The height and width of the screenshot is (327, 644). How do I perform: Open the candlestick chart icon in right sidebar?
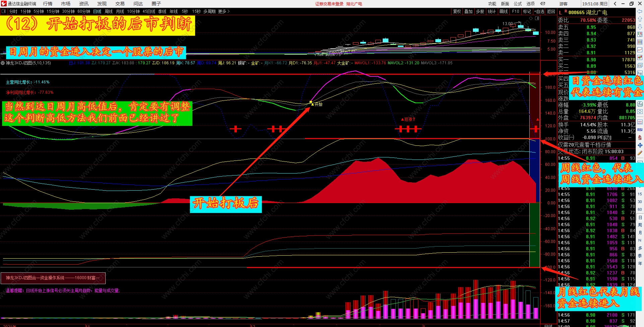(x=640, y=57)
